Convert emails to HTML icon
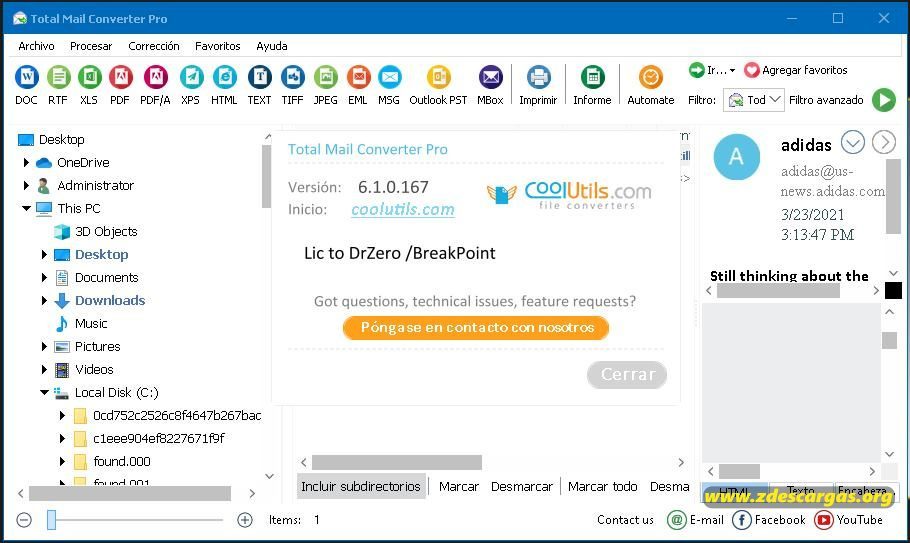The width and height of the screenshot is (910, 543). pyautogui.click(x=224, y=77)
